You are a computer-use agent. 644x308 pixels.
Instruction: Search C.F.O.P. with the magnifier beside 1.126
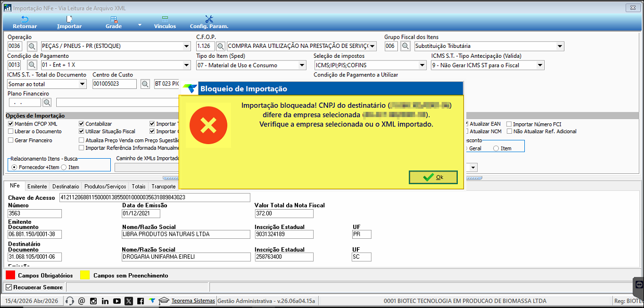point(221,46)
